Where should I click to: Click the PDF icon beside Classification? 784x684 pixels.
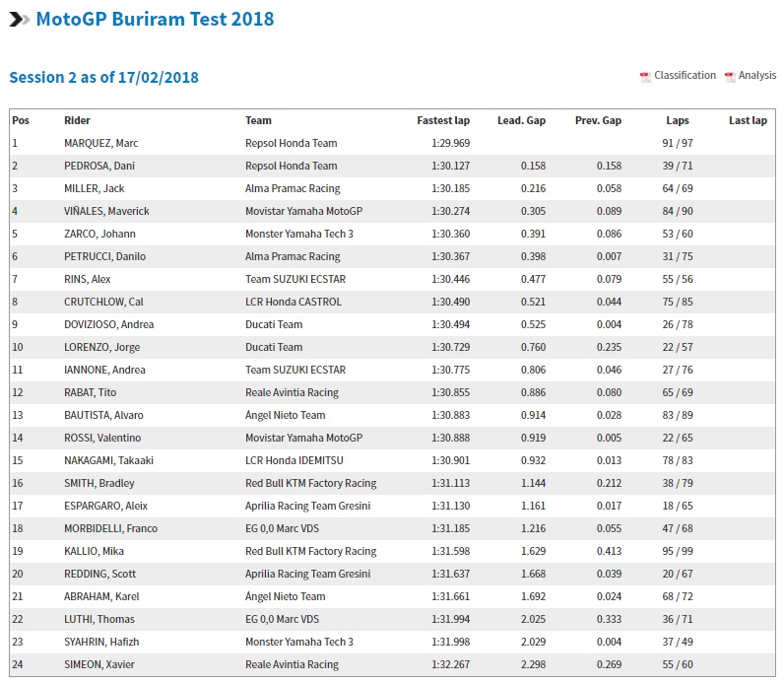(x=645, y=77)
